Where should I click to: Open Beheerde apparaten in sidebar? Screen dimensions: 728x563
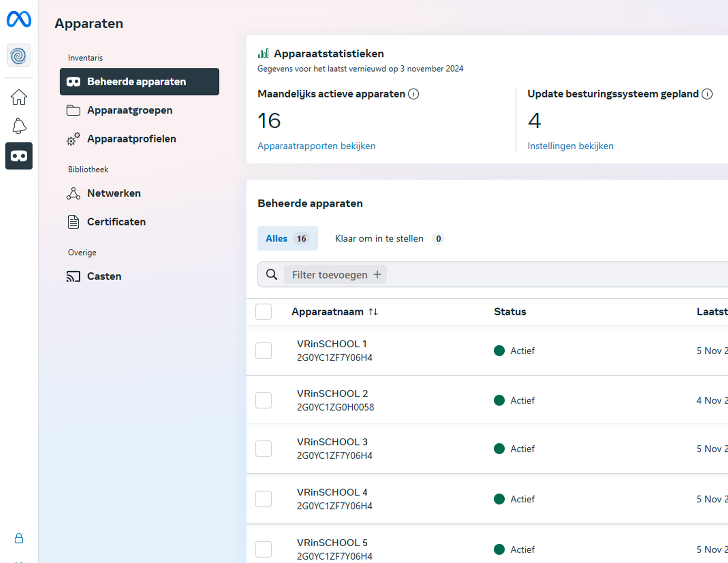tap(139, 81)
